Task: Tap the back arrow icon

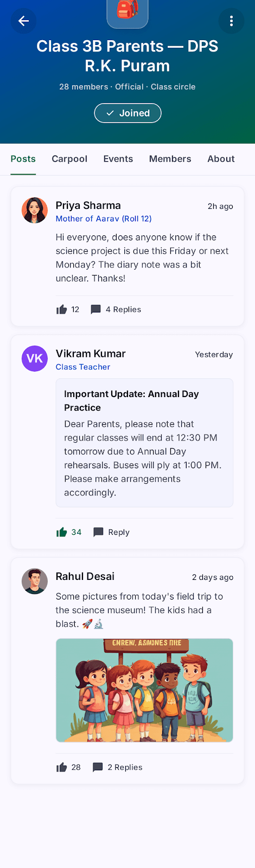Action: tap(23, 21)
